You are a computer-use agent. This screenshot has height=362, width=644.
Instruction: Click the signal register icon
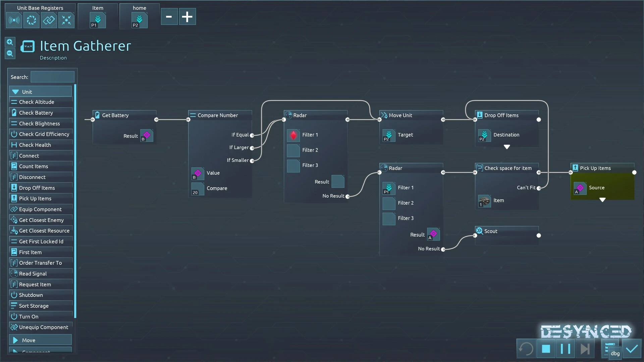tap(14, 20)
